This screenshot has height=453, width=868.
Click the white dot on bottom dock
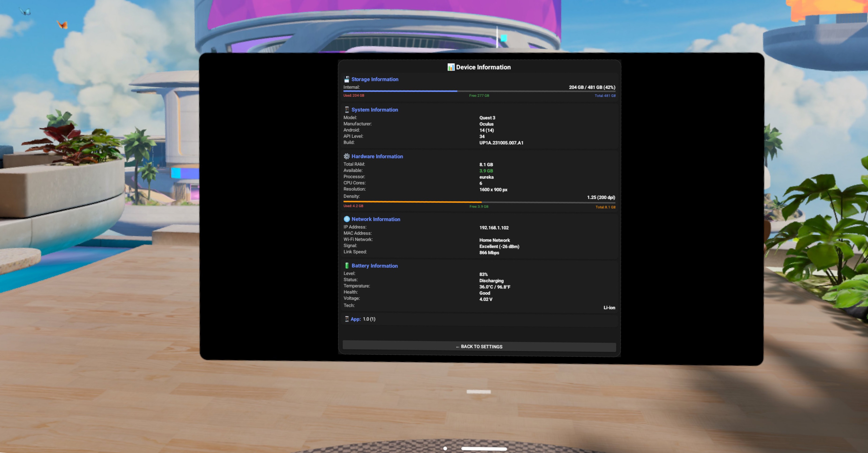click(445, 448)
